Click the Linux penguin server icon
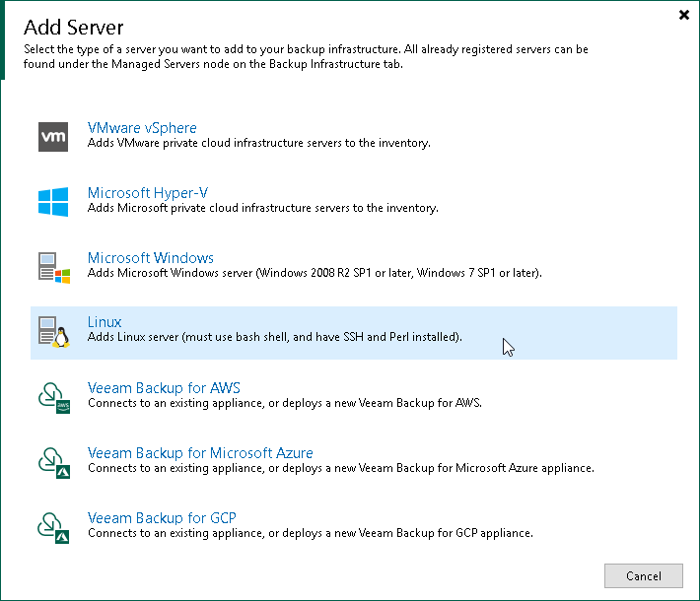Screen dimensions: 700x601 (x=52, y=331)
